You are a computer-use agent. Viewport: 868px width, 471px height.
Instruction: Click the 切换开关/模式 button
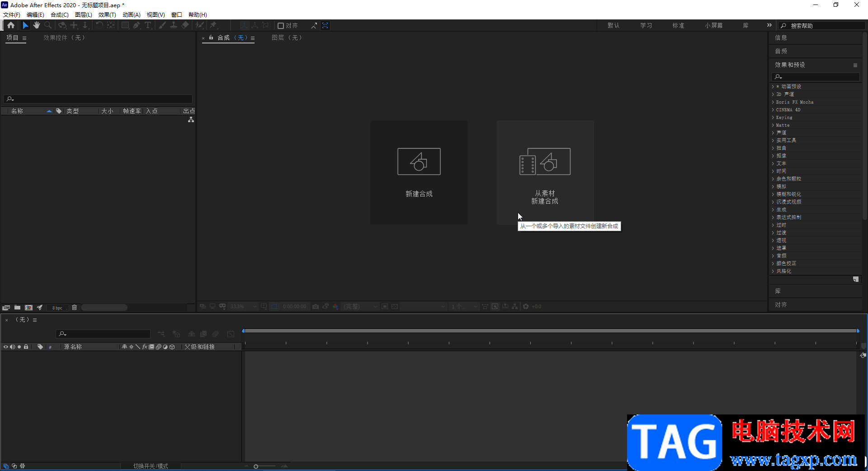pyautogui.click(x=151, y=466)
